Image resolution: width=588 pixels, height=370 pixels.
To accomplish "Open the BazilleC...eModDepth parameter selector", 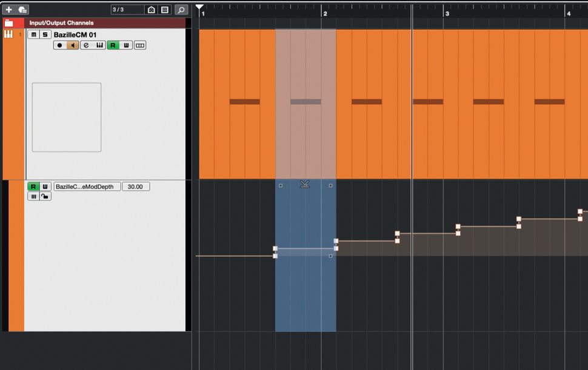I will click(88, 186).
